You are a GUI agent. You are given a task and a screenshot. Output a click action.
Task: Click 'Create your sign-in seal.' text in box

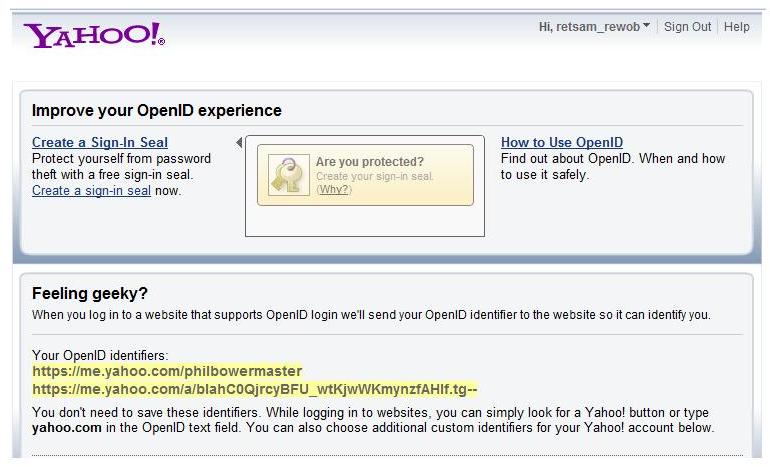[375, 176]
